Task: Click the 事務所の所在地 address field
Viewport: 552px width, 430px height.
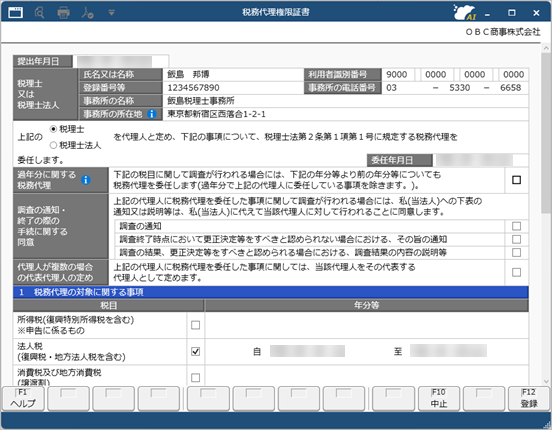Action: pos(345,114)
